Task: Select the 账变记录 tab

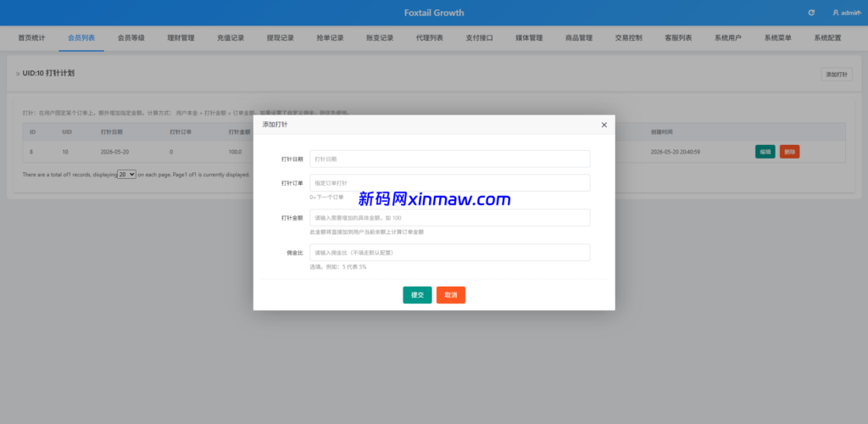Action: (380, 38)
